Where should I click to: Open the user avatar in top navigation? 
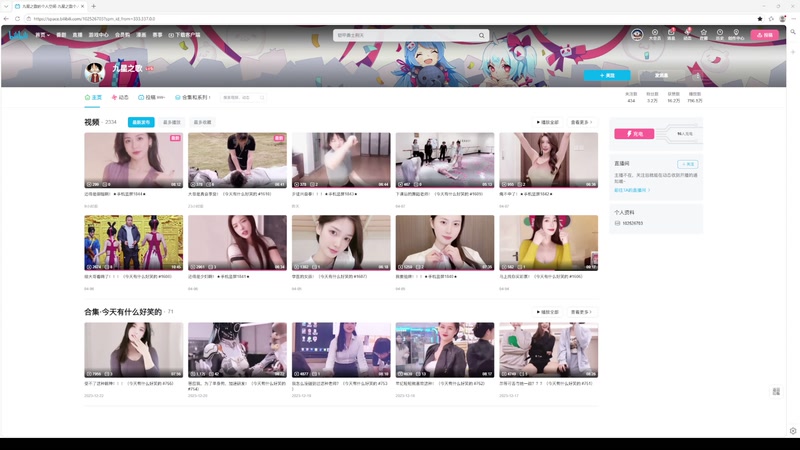coord(637,34)
